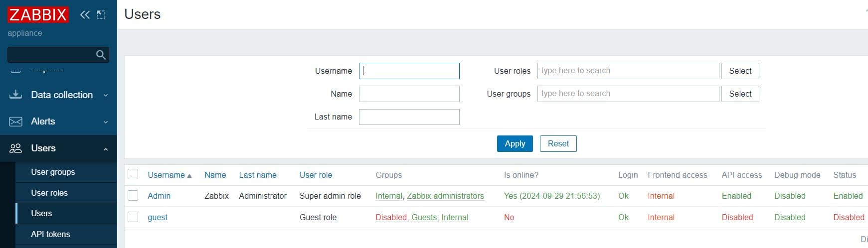This screenshot has width=868, height=248.
Task: Click guest's Disabled status link
Action: (x=849, y=217)
